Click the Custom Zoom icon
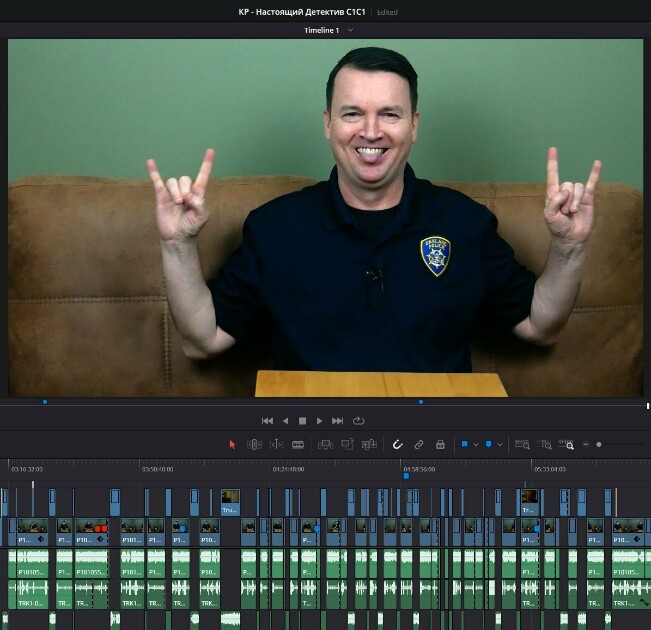 [x=566, y=444]
